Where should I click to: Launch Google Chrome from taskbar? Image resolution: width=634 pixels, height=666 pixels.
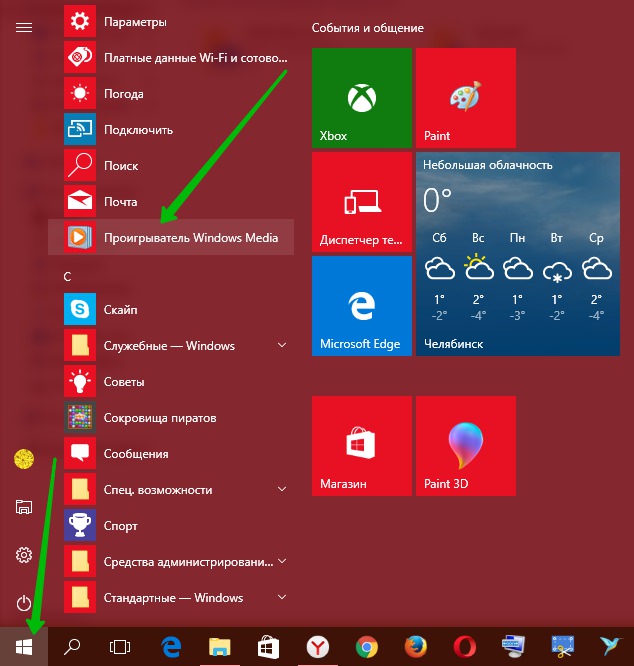pyautogui.click(x=366, y=647)
